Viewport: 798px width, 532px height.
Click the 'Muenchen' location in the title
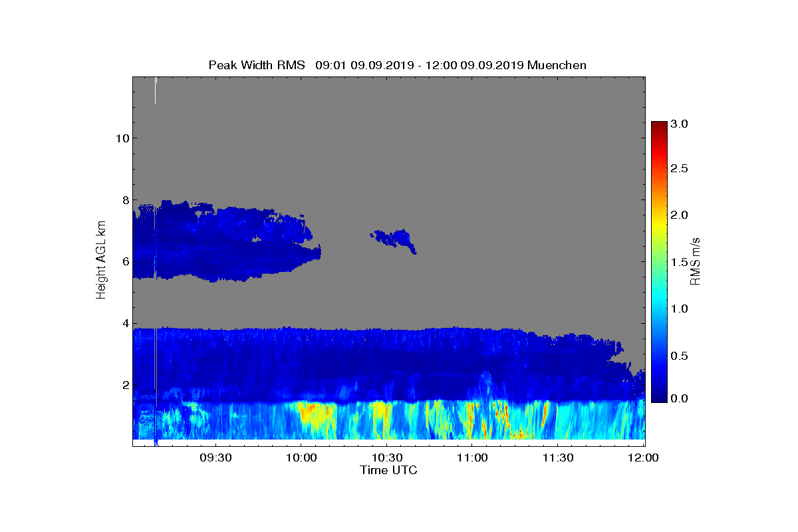pos(557,65)
